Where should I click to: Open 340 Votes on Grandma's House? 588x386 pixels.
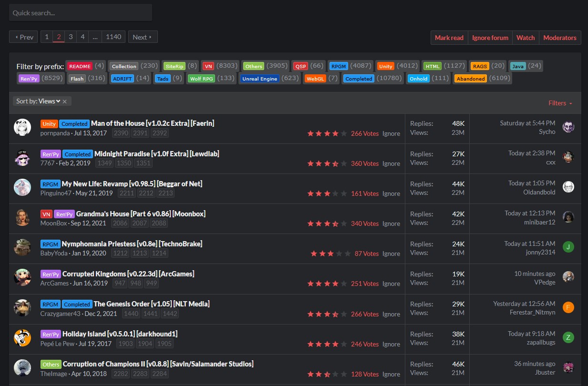(x=365, y=223)
